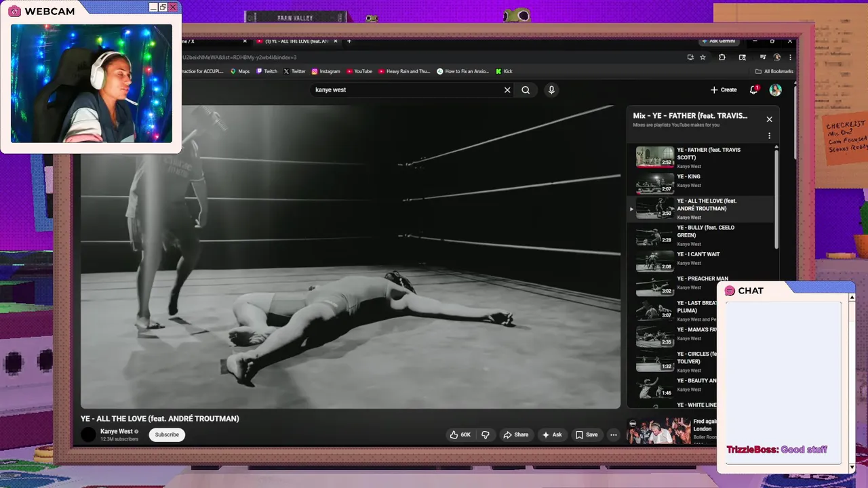The image size is (868, 488).
Task: Click the YouTube search magnifier button
Action: (526, 89)
